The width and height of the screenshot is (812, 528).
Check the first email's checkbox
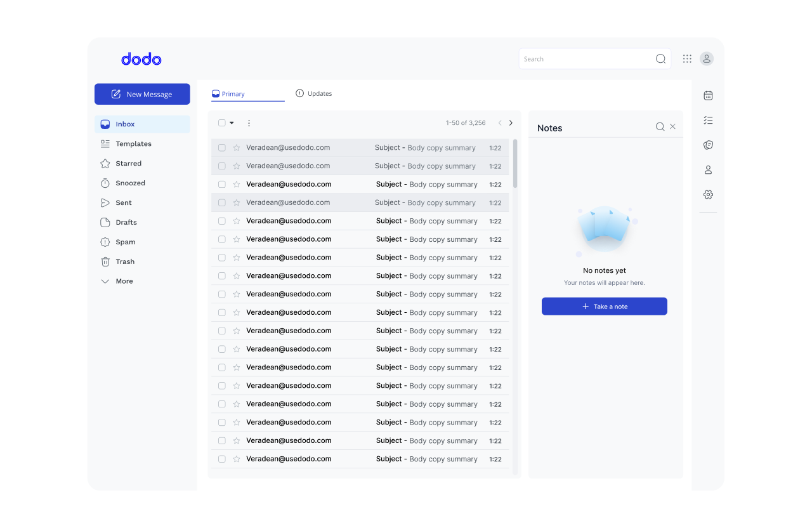coord(222,148)
